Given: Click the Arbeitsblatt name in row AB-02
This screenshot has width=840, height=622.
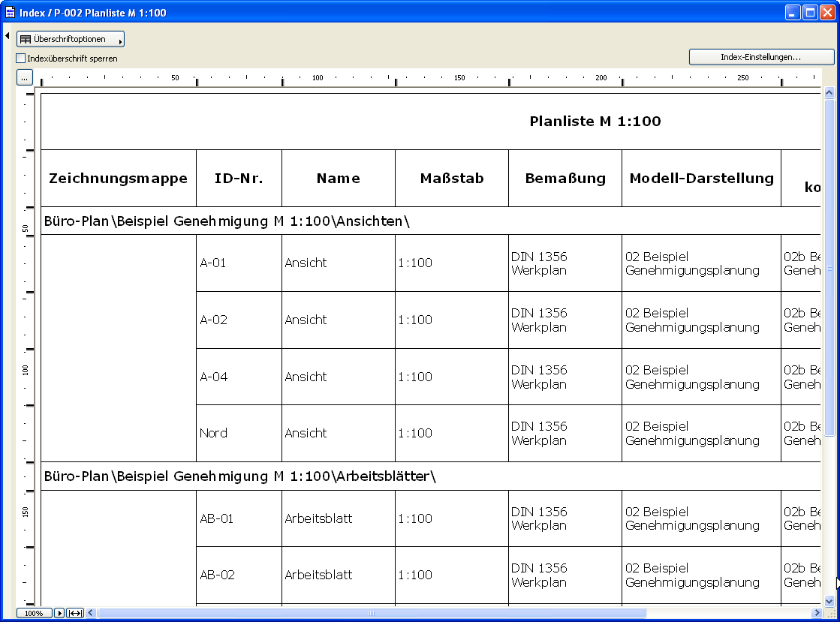Looking at the screenshot, I should pyautogui.click(x=338, y=575).
